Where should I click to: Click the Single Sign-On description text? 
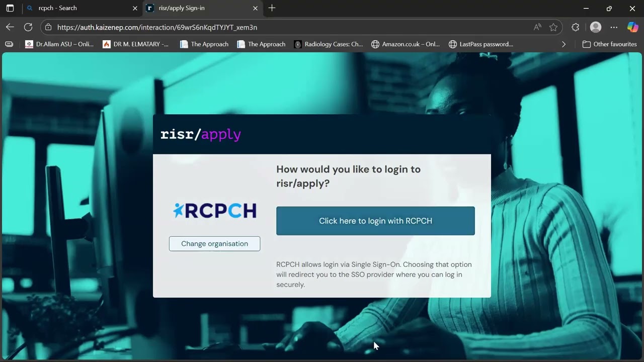pyautogui.click(x=374, y=275)
